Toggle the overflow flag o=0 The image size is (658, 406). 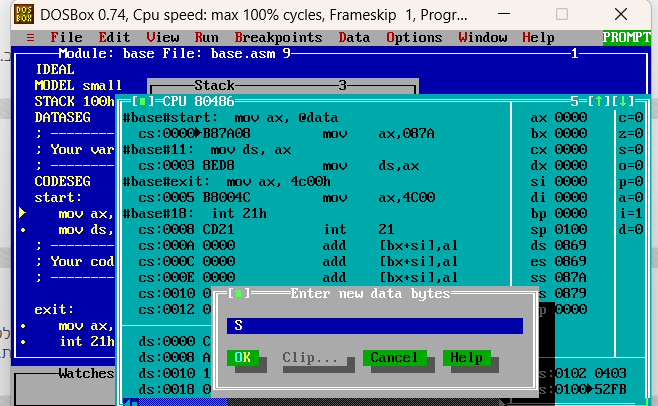(631, 165)
